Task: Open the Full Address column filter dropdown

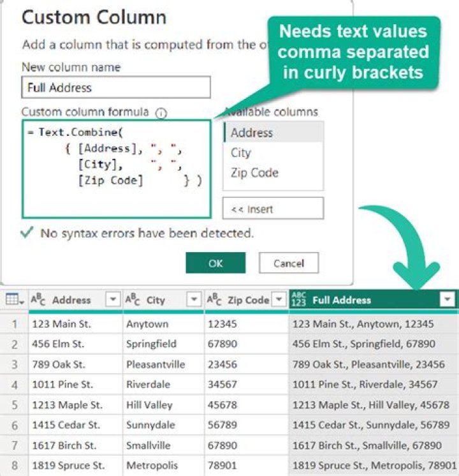Action: [448, 299]
